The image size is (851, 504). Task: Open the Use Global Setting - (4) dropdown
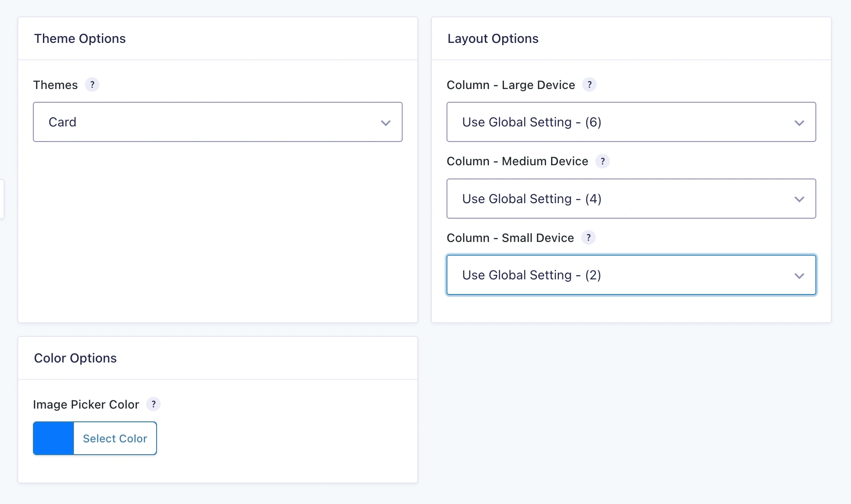631,199
